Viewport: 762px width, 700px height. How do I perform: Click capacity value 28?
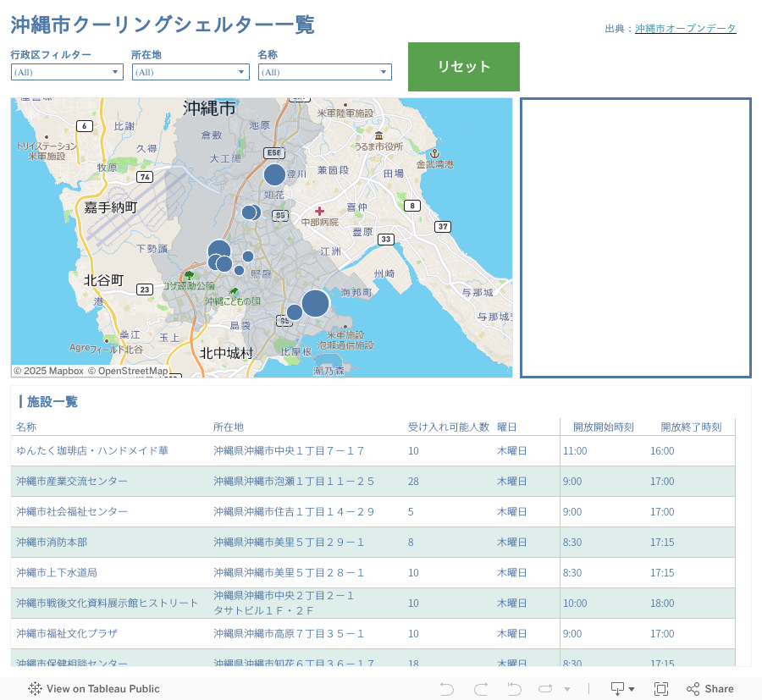pyautogui.click(x=413, y=482)
